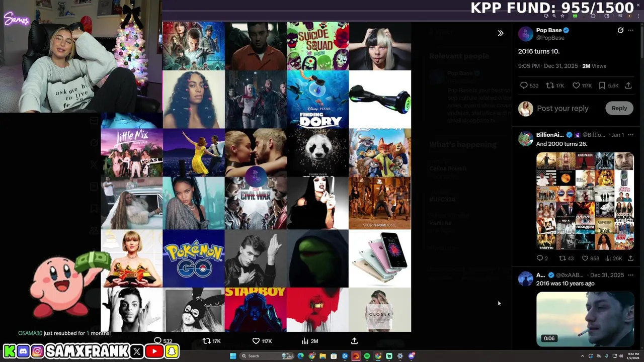Open more options on 2016 was 10 years ago post
This screenshot has width=644, height=362.
pyautogui.click(x=631, y=275)
